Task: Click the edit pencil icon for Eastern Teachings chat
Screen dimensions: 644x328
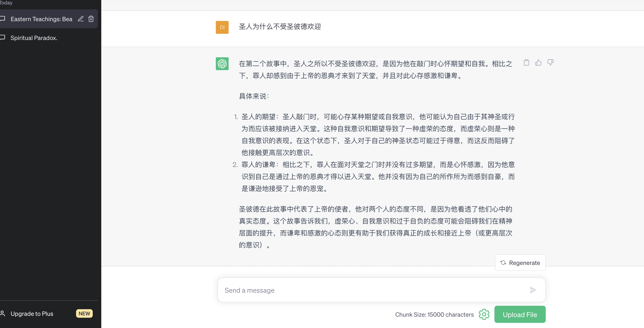Action: click(x=81, y=19)
